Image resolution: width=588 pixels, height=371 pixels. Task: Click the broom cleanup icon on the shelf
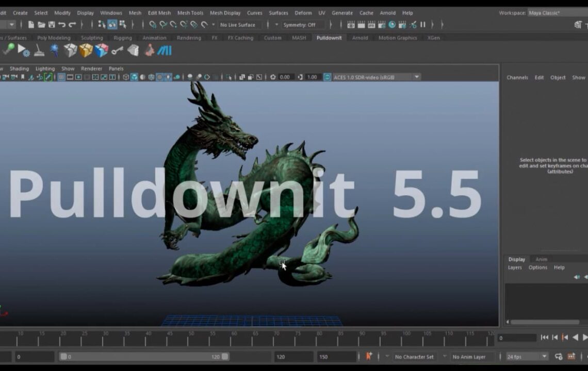(x=38, y=50)
